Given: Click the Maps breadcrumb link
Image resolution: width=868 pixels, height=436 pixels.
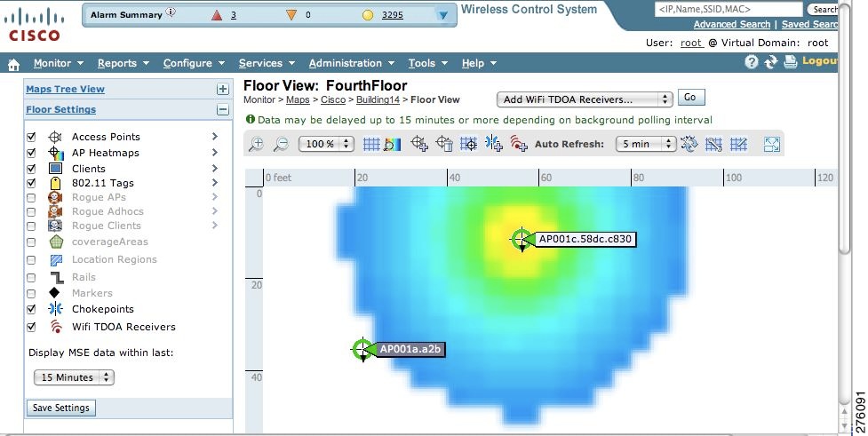Looking at the screenshot, I should 298,99.
